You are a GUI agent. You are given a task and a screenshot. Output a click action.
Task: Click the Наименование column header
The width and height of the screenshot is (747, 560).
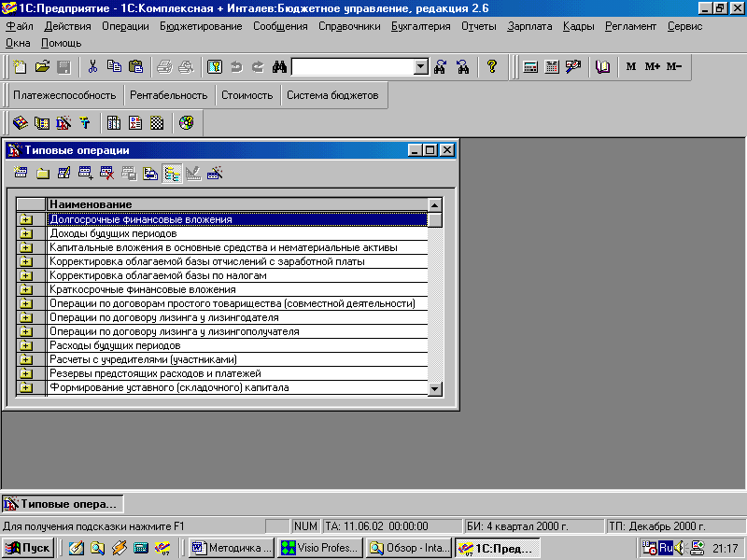237,204
